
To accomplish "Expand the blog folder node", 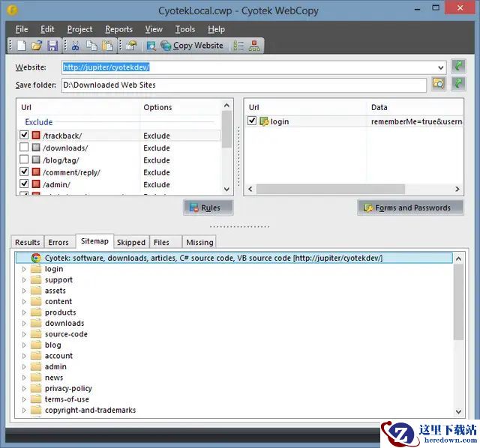I will [24, 345].
